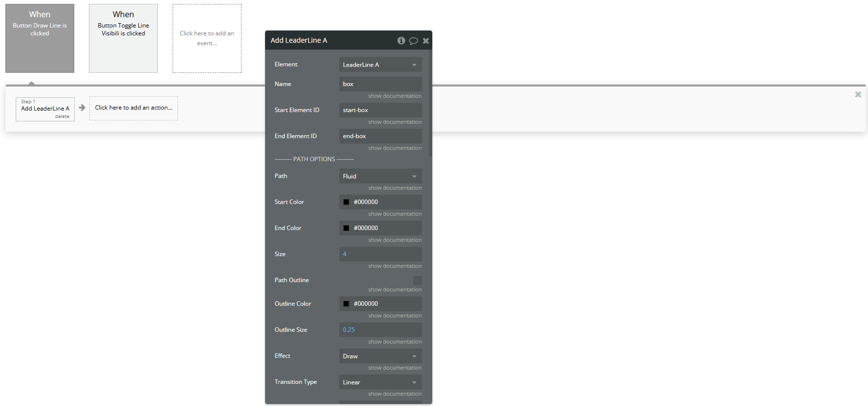868x406 pixels.
Task: Edit the Size field value 4
Action: coord(381,254)
